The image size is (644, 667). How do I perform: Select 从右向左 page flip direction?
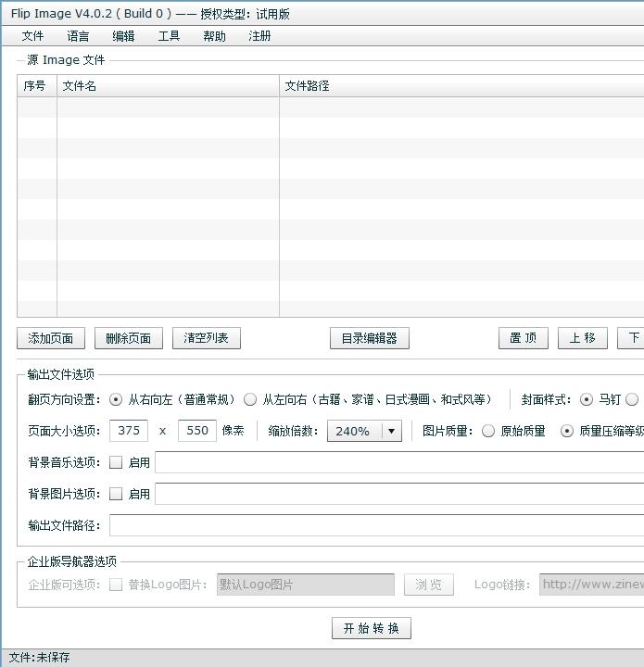click(116, 400)
